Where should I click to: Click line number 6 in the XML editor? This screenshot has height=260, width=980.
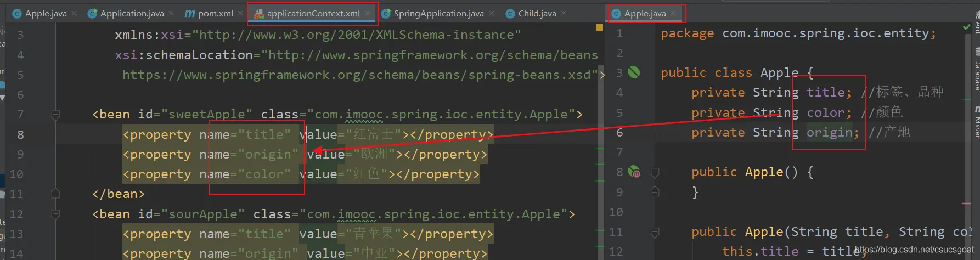click(x=20, y=94)
